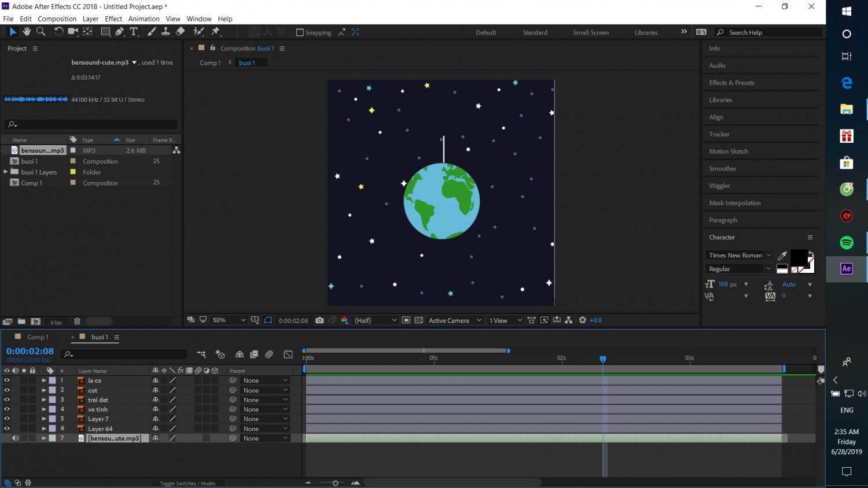Open the Parent dropdown for Layer 64
Viewport: 868px width, 488px height.
[x=266, y=429]
